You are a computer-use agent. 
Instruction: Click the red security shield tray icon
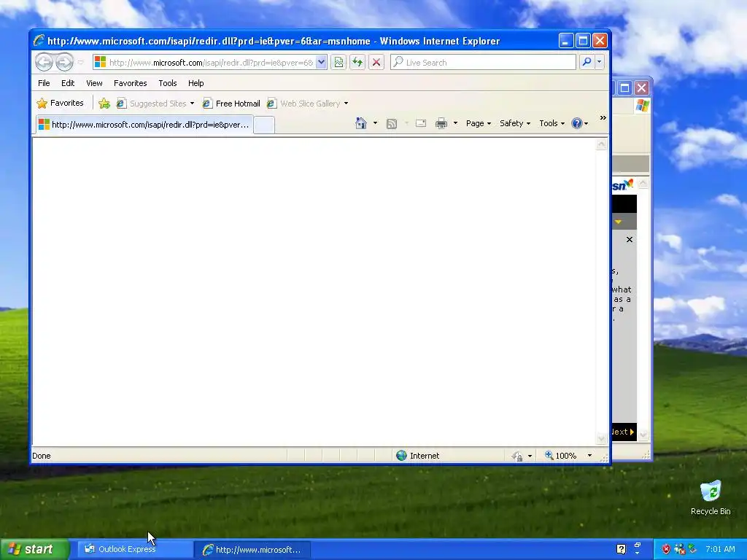665,549
